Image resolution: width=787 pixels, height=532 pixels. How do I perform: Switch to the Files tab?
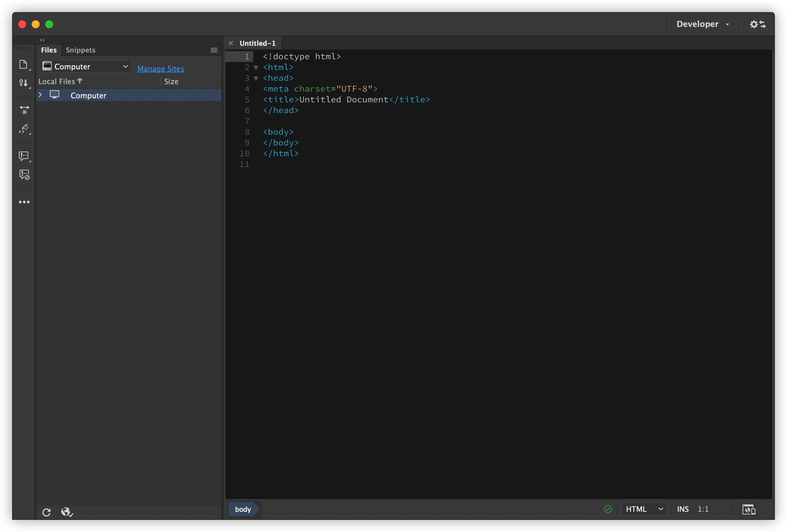(49, 50)
